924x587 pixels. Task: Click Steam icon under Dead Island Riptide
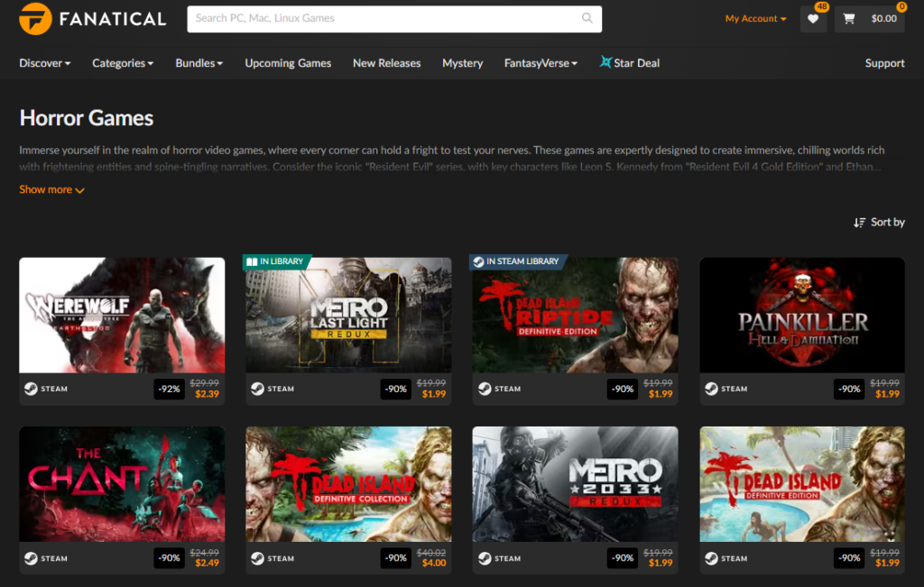coord(485,389)
